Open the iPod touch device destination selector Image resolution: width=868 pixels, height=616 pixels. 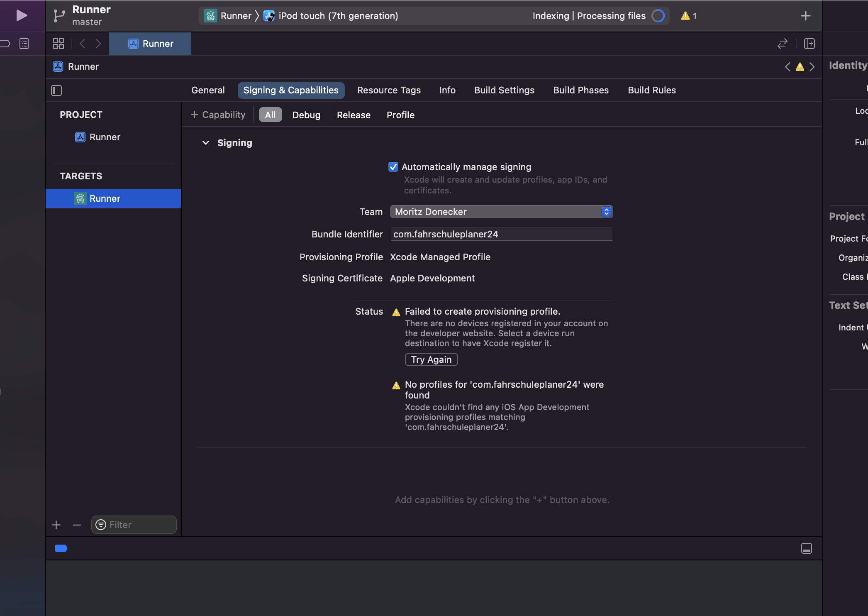point(338,16)
